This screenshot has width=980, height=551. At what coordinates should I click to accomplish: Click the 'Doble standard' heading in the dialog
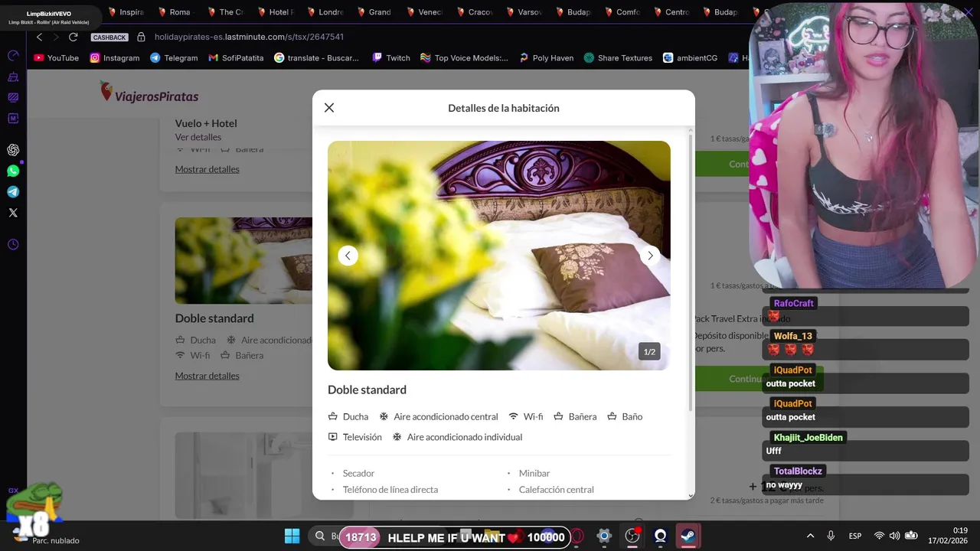tap(367, 390)
